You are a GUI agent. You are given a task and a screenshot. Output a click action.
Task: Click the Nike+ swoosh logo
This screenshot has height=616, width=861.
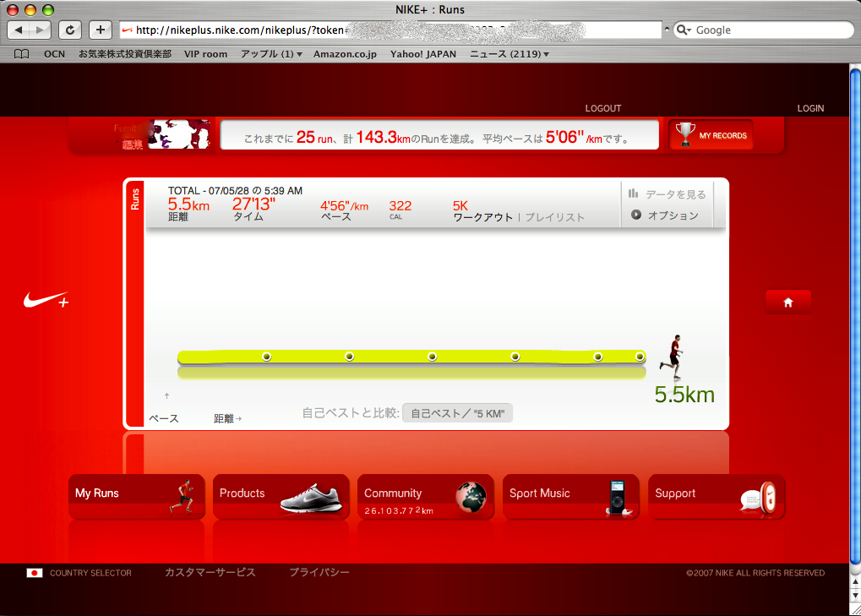click(x=46, y=300)
